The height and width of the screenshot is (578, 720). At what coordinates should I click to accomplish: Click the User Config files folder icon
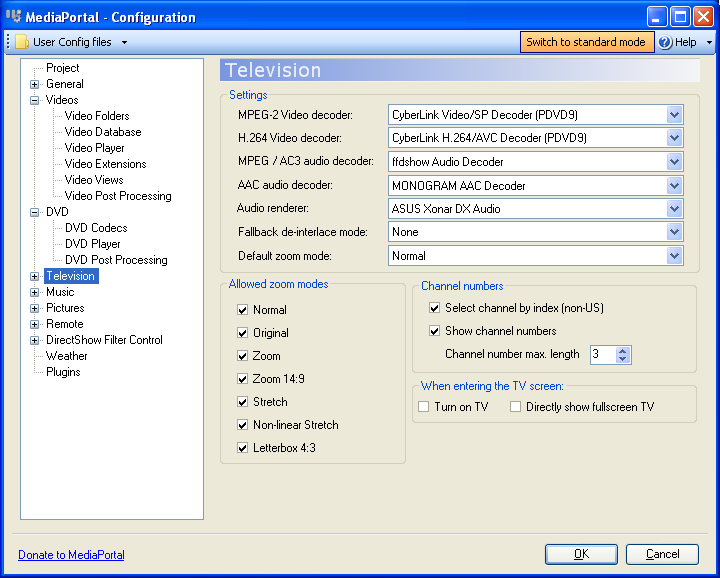(x=22, y=42)
